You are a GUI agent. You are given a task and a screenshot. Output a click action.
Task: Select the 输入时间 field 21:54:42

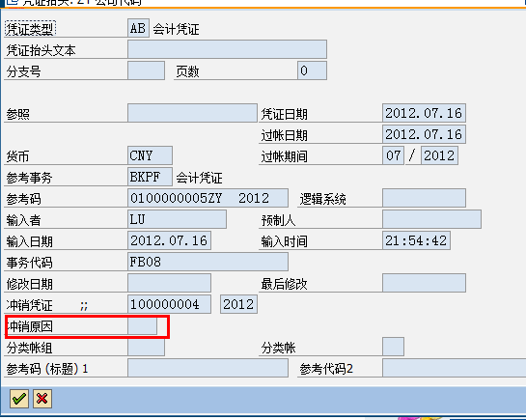click(x=416, y=240)
